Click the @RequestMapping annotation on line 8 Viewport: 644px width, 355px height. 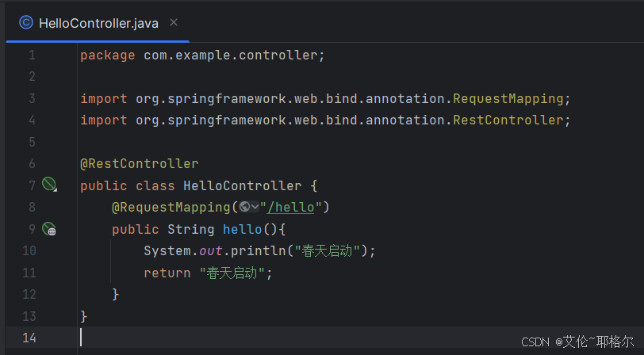point(171,208)
